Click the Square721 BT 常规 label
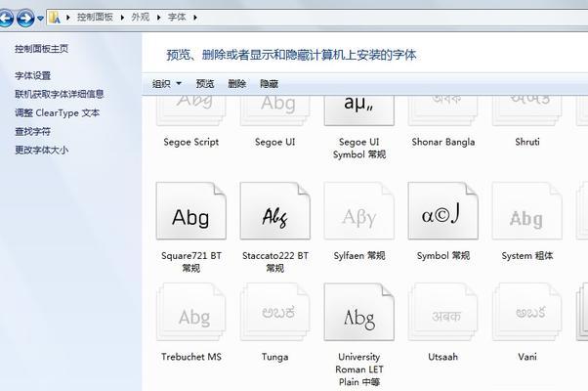 click(191, 262)
